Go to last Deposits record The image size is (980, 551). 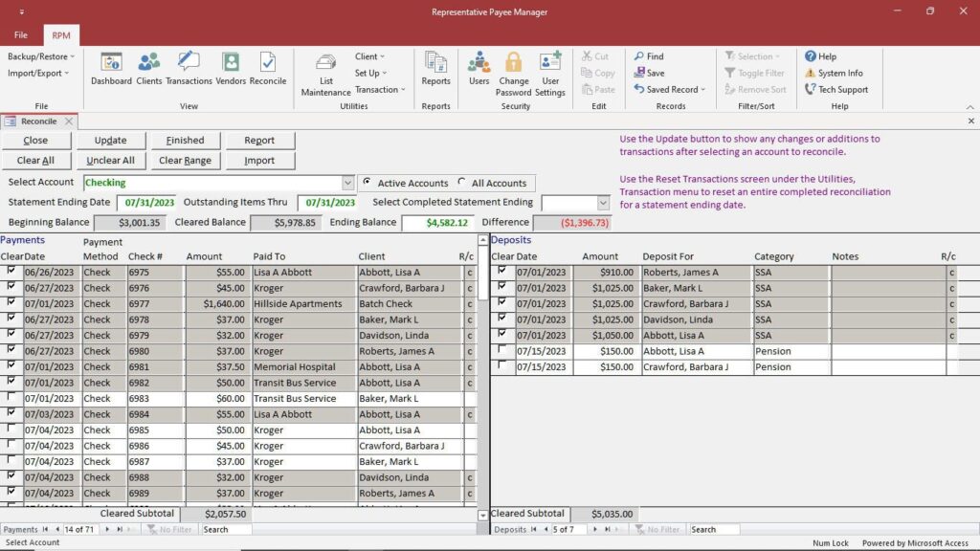point(607,529)
